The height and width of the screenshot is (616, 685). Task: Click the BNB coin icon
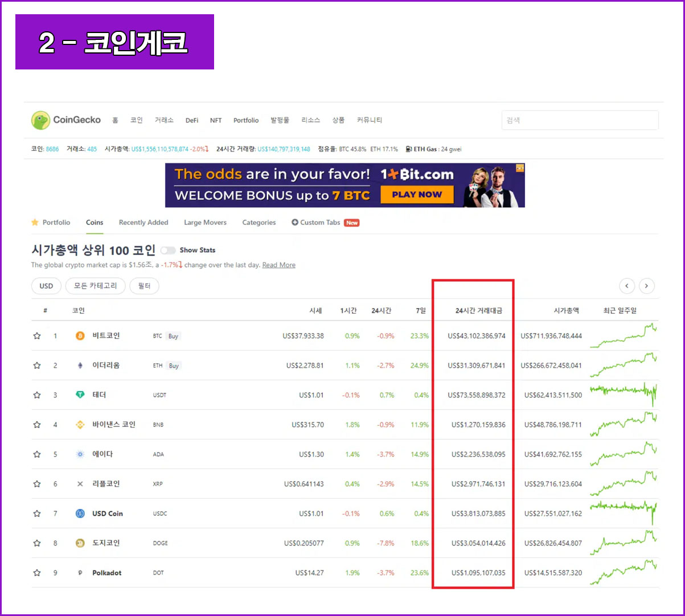(80, 425)
